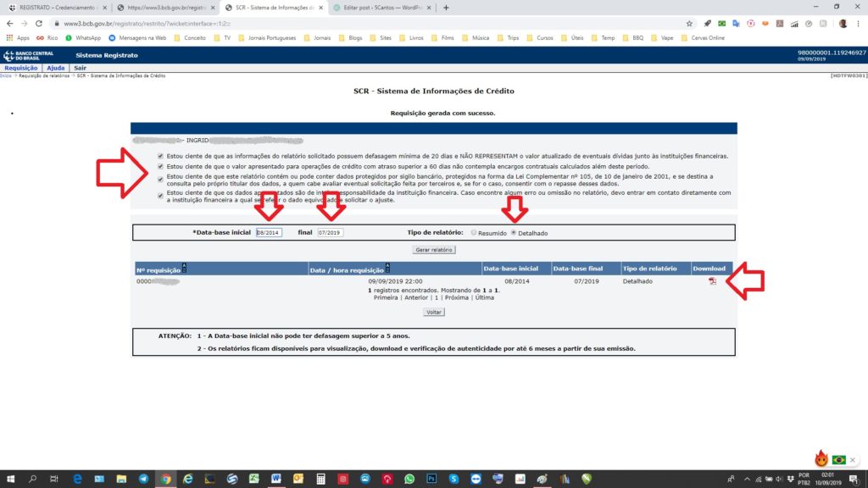This screenshot has height=488, width=868.
Task: Switch to the www3.bcb.gov.br browser tab
Action: coord(166,8)
